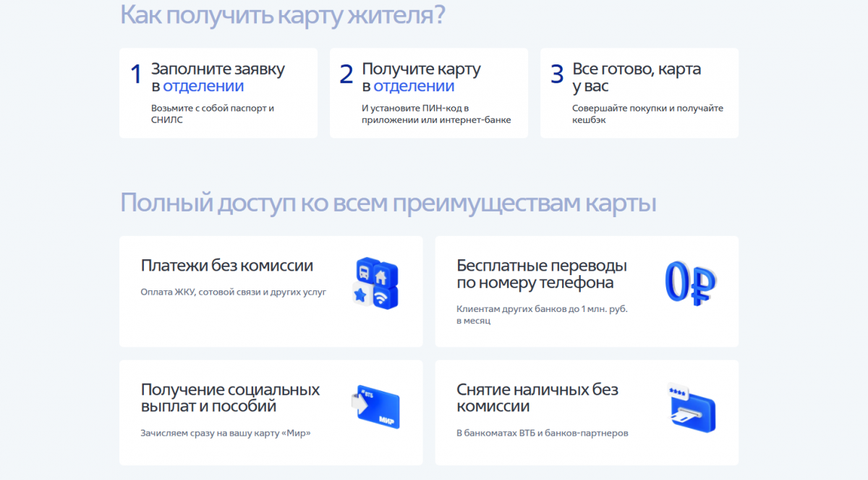Select the 'Снятие наличных без комиссии' title
The width and height of the screenshot is (868, 480).
click(x=537, y=398)
